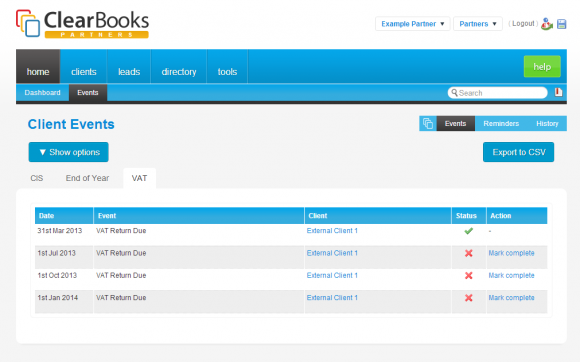The image size is (580, 362).
Task: Click the Action column header
Action: [517, 216]
